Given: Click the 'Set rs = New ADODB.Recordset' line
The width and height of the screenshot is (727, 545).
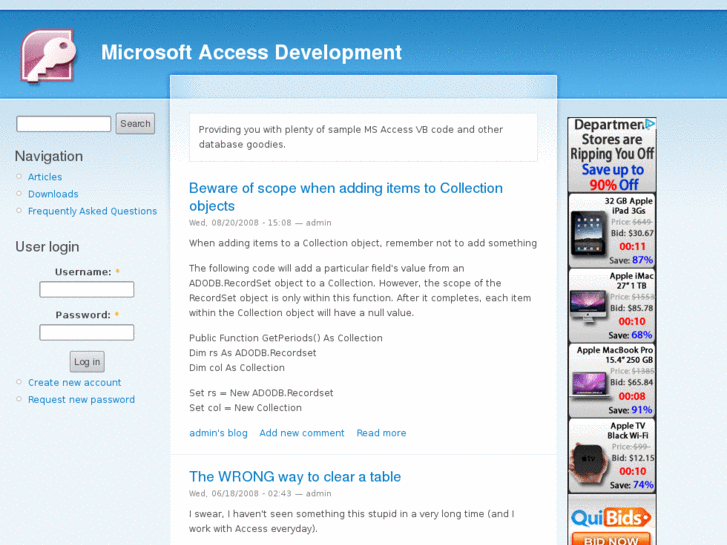Looking at the screenshot, I should 261,393.
